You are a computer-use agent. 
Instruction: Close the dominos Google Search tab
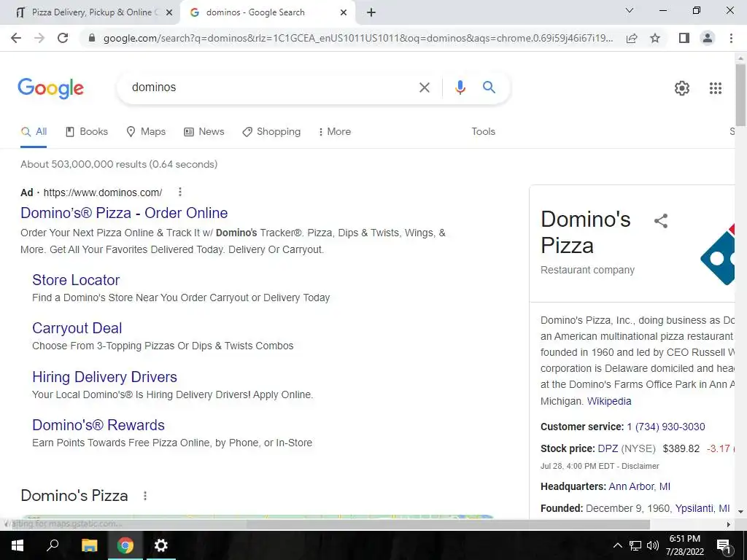click(344, 13)
